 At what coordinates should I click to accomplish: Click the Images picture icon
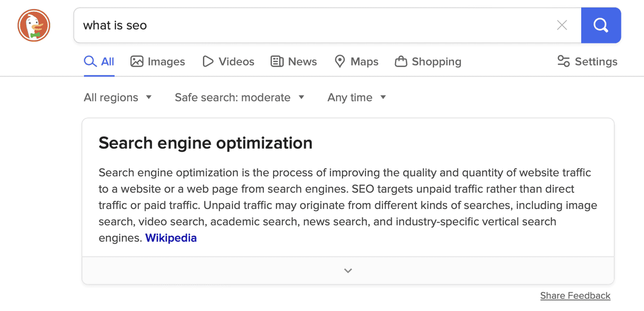click(x=137, y=62)
